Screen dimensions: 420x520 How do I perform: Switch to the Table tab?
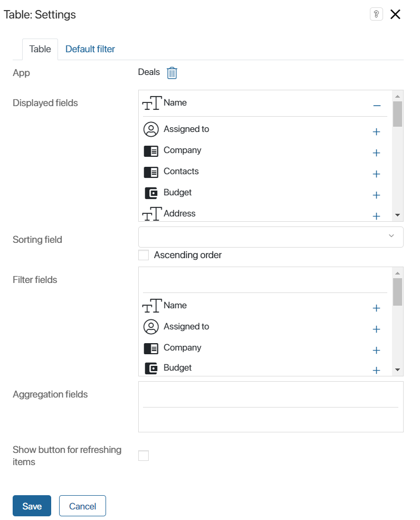point(40,49)
